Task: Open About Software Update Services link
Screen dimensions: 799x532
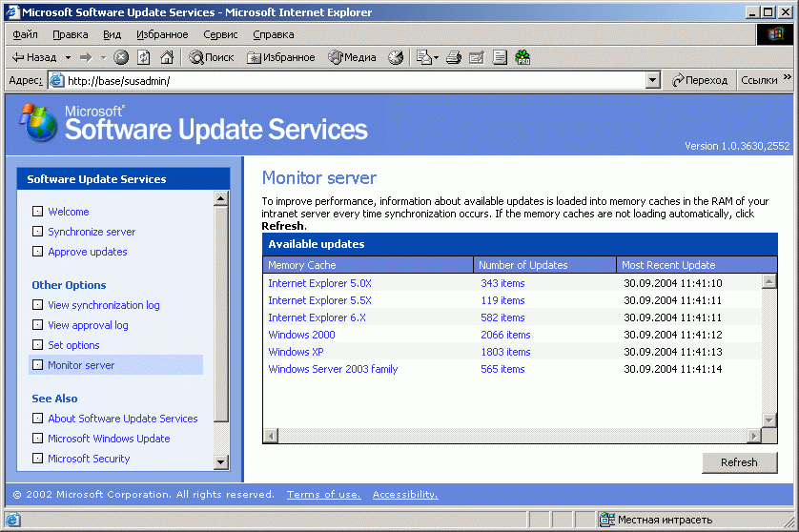Action: pyautogui.click(x=123, y=419)
